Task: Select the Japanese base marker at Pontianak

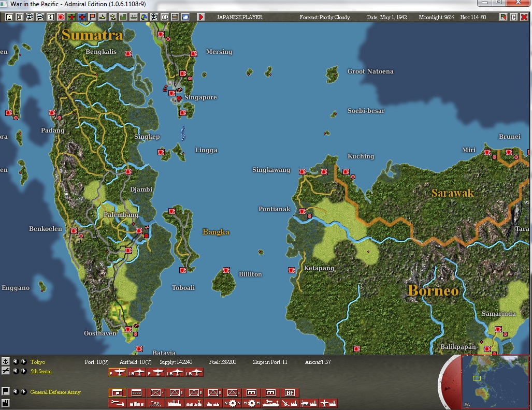Action: (303, 211)
